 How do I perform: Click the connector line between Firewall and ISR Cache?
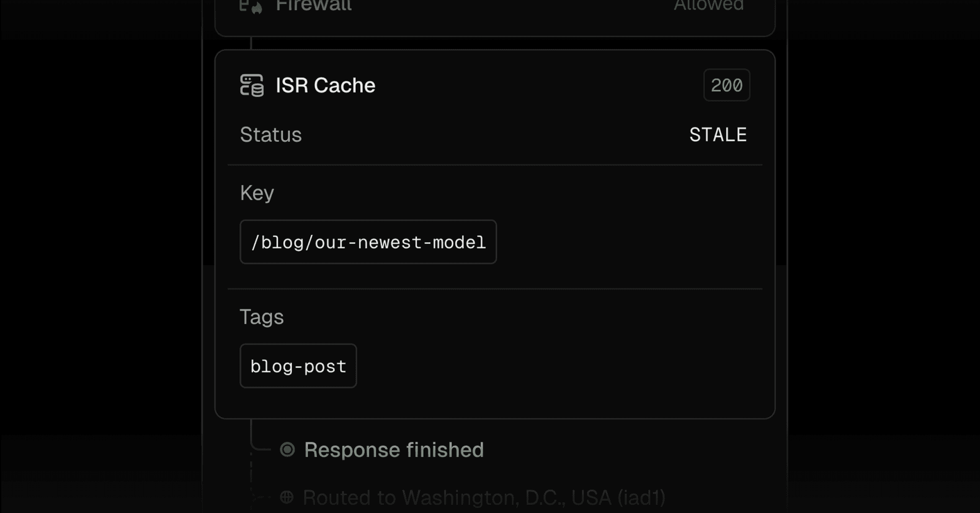click(x=251, y=43)
